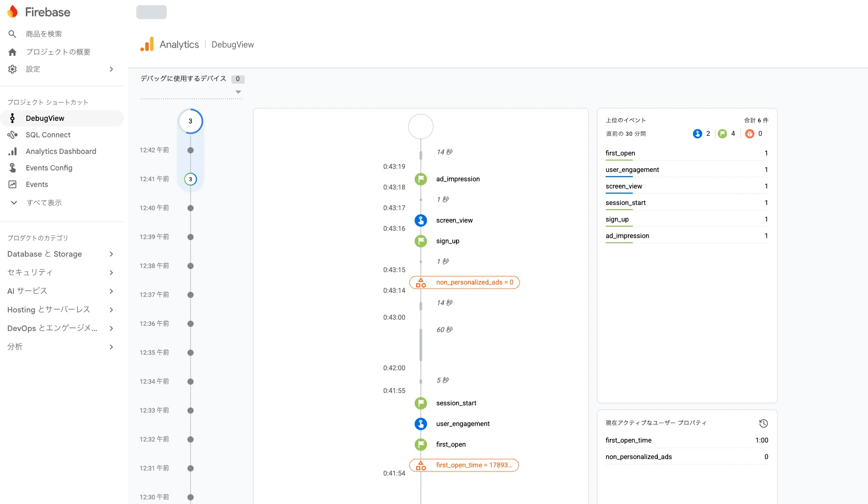868x504 pixels.
Task: Open user_engagement in top events list
Action: click(x=687, y=170)
